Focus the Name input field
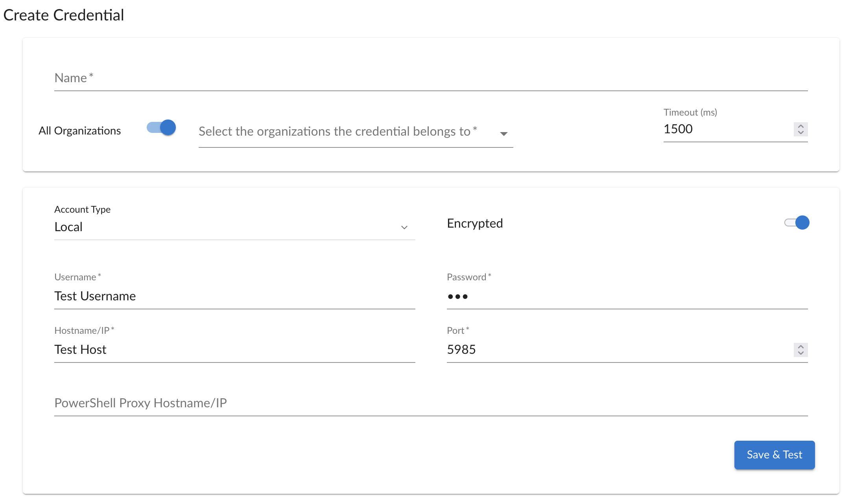 430,79
